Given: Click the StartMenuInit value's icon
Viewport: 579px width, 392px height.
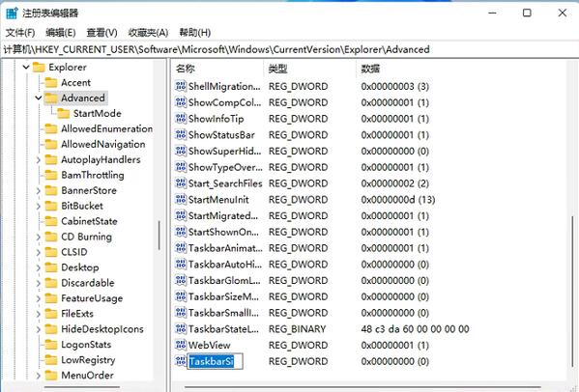Looking at the screenshot, I should 181,200.
